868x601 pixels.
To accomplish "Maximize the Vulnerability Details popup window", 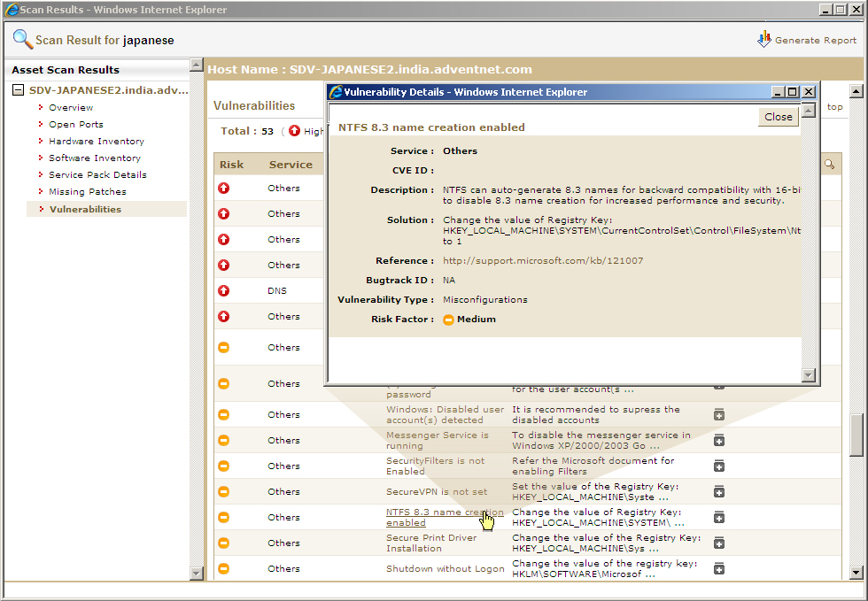I will [793, 92].
